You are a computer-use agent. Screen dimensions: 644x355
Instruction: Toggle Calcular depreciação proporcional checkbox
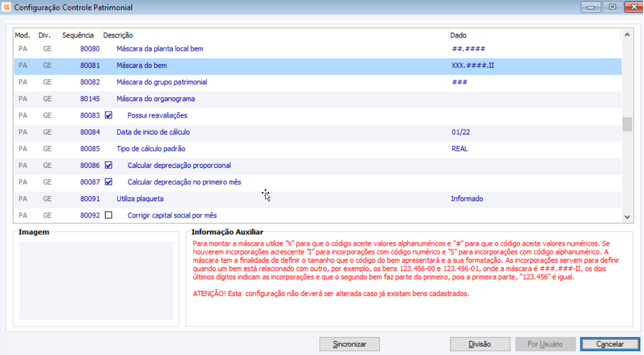tap(109, 165)
